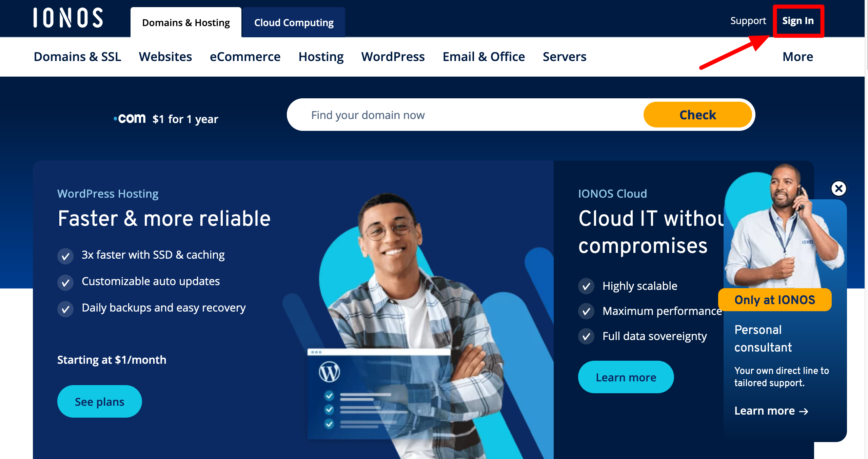The image size is (868, 459).
Task: Click the checkmark beside Maximum performance
Action: point(586,311)
